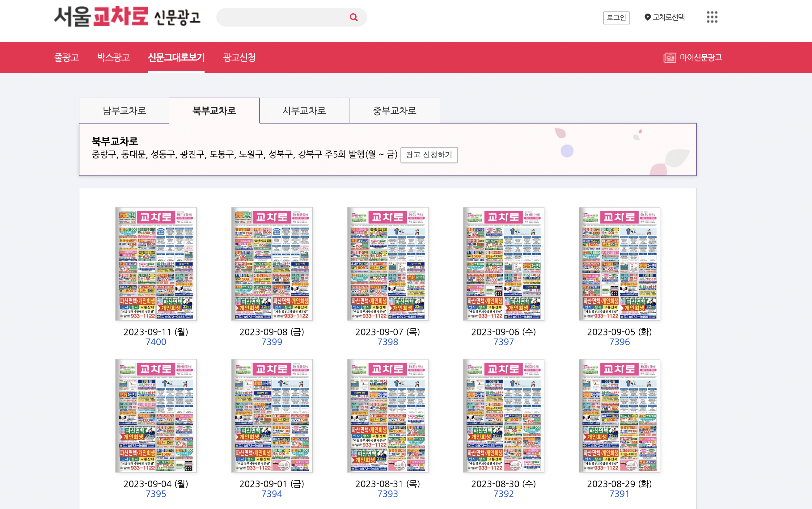
Task: Select the 서부교차로 tab
Action: (304, 111)
